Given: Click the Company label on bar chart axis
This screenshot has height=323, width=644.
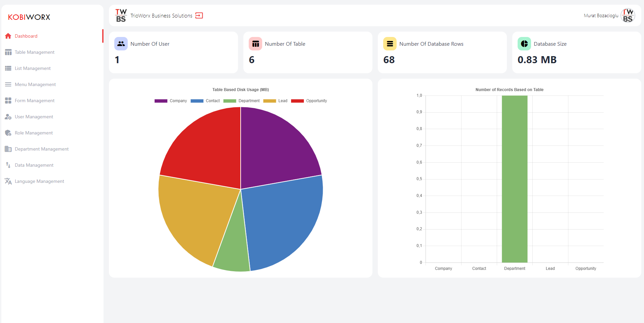Looking at the screenshot, I should [x=443, y=269].
